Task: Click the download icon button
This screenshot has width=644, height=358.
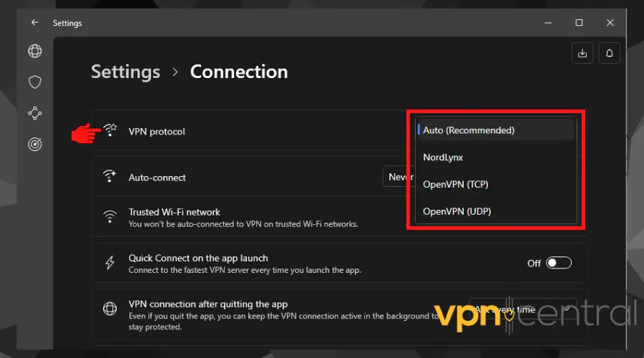Action: [582, 53]
